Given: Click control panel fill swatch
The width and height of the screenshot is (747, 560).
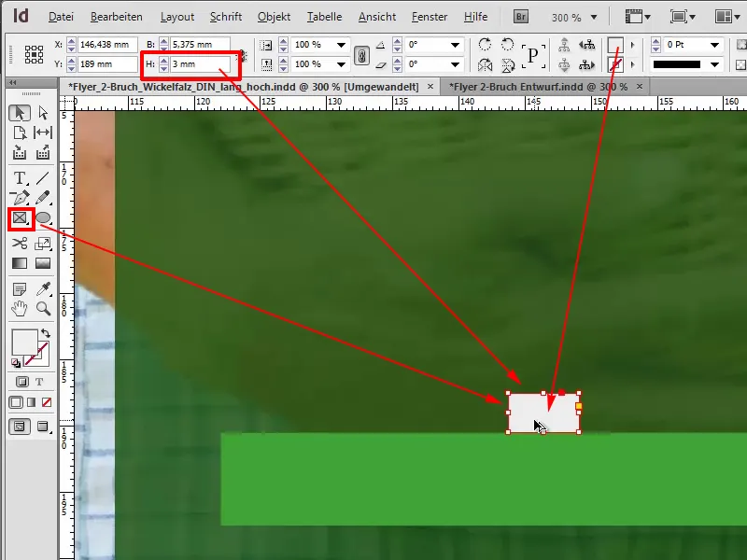Looking at the screenshot, I should pos(615,46).
